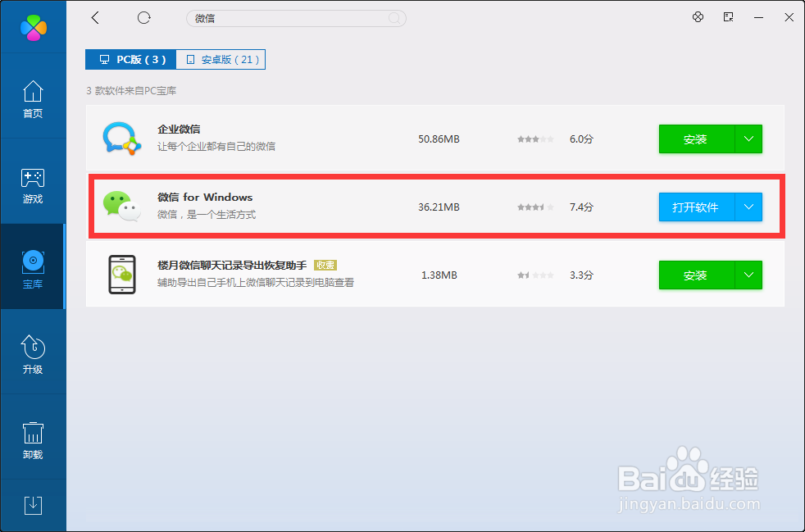Open the 楼月微信聊天记录导出恢复助手 title link

[x=232, y=266]
